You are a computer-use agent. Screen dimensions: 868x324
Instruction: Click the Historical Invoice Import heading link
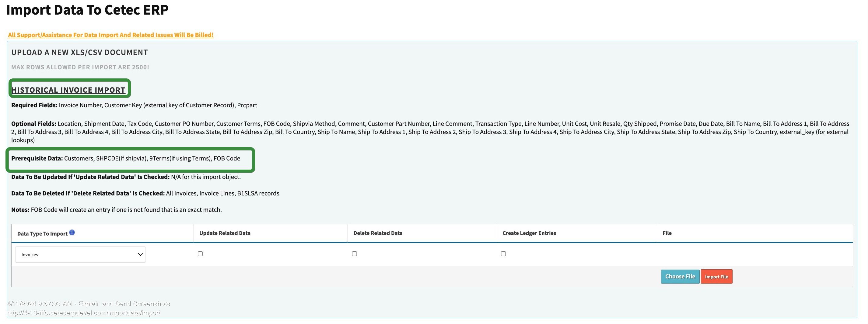click(68, 90)
